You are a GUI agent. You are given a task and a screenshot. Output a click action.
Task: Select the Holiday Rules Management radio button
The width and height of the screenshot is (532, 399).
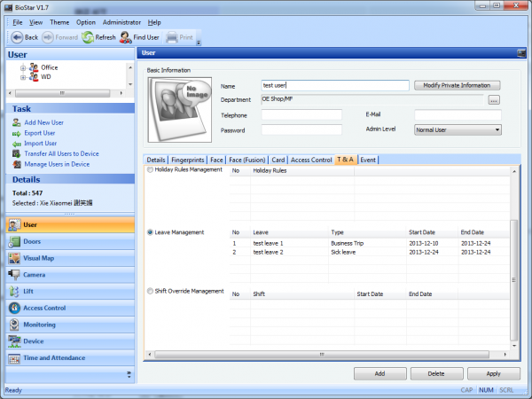150,169
